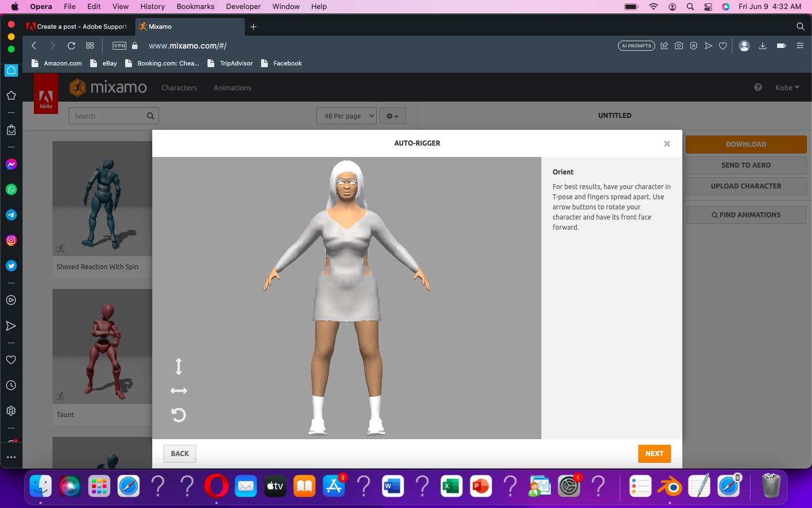Select the vertical rotate arrow control

[179, 366]
